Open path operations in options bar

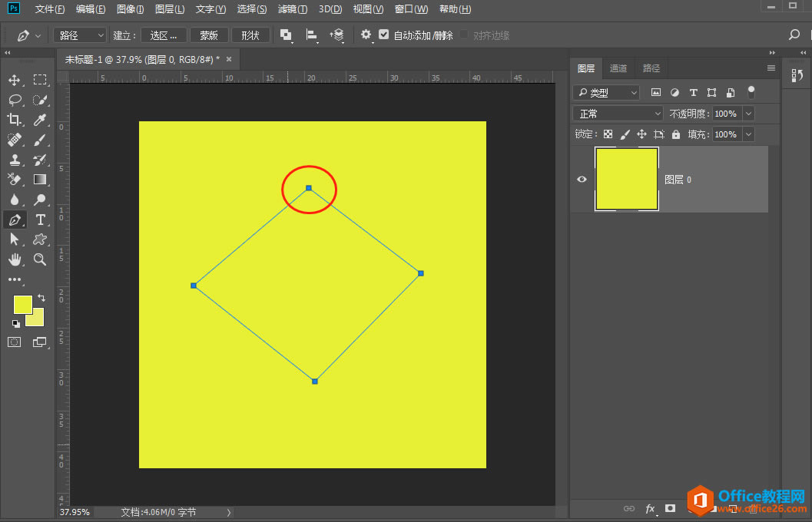(x=286, y=35)
